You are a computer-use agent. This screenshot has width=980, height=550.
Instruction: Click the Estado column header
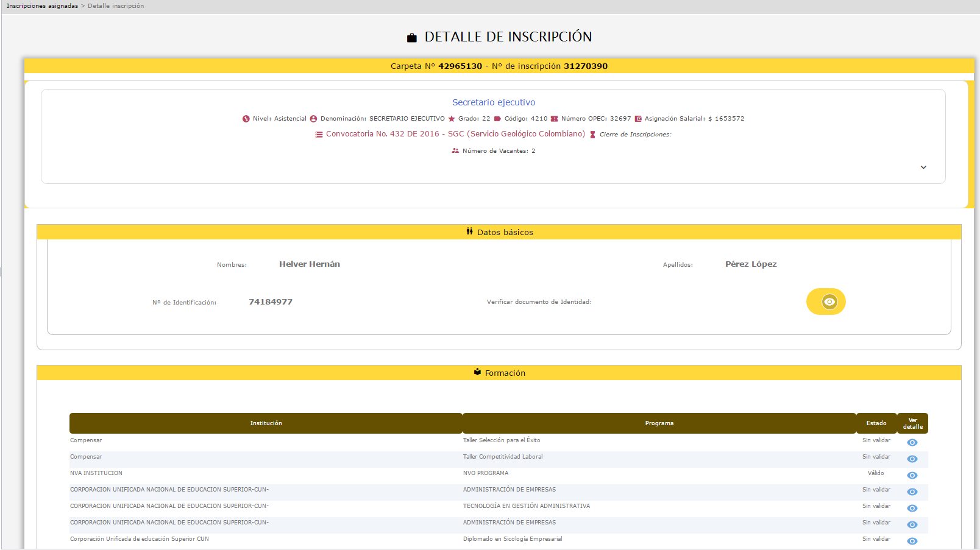coord(876,423)
